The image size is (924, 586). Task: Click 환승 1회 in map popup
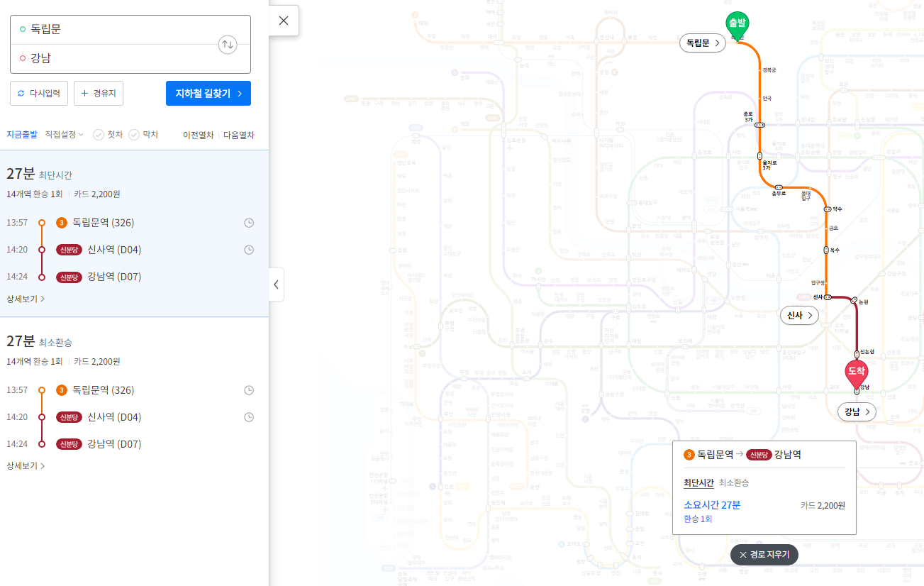pos(698,519)
